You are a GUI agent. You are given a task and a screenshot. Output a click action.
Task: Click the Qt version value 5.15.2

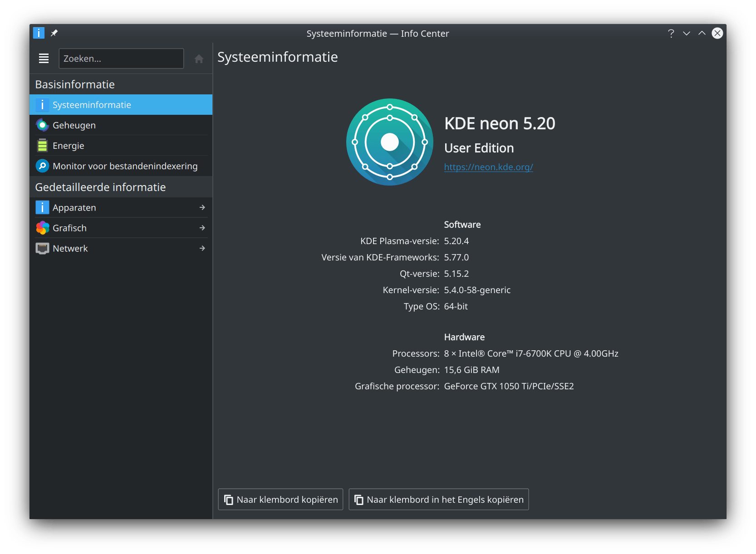point(456,274)
